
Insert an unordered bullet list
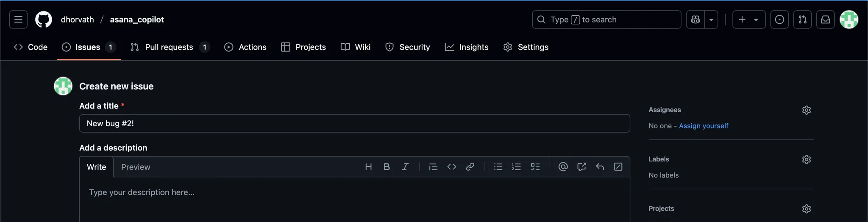[498, 167]
